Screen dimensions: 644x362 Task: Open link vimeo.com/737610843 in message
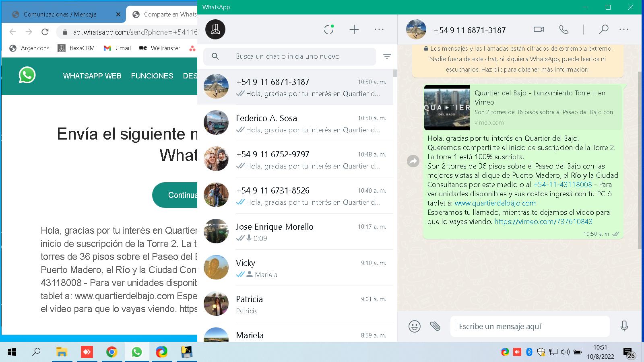(x=543, y=222)
